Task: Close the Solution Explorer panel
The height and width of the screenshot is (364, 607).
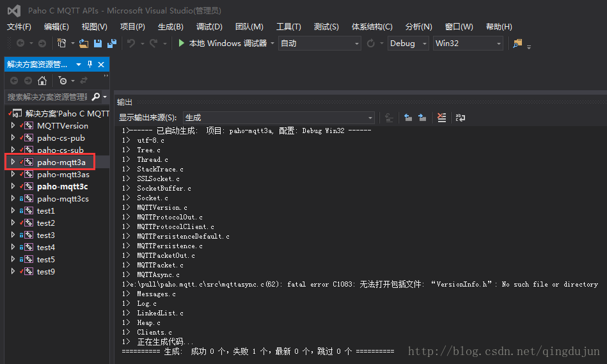Action: click(101, 64)
